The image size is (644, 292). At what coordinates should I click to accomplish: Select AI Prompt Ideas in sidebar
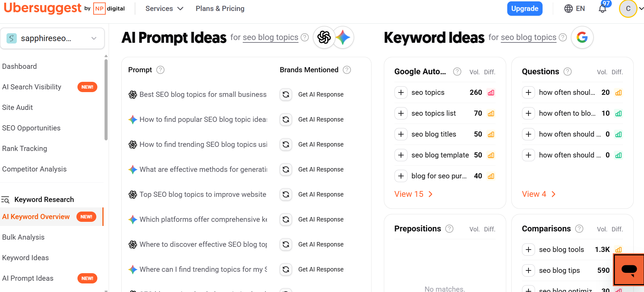coord(28,278)
